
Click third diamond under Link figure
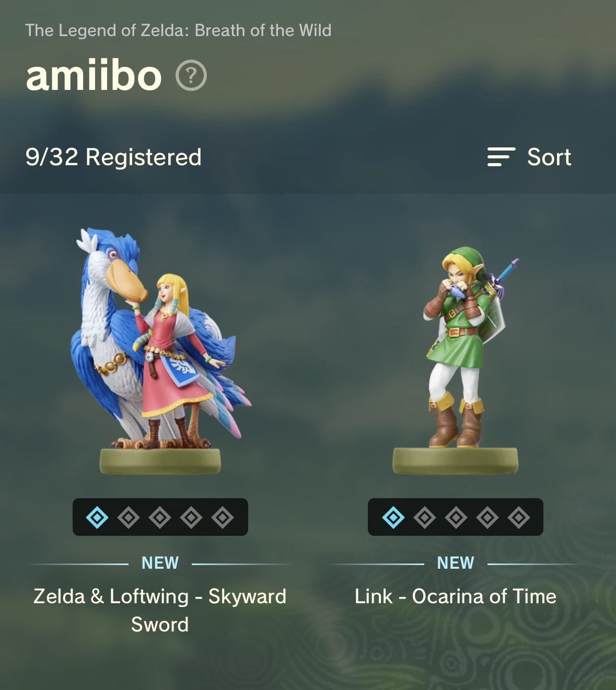coord(456,517)
